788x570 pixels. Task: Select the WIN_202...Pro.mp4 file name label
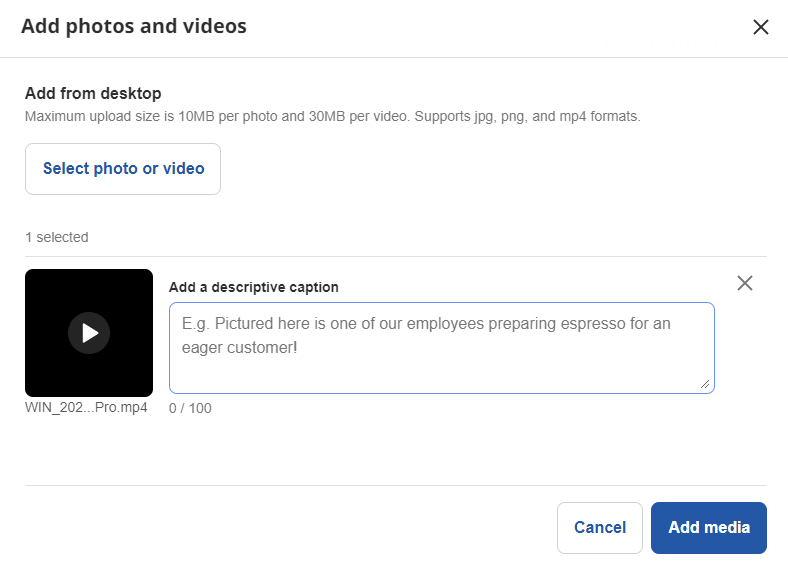(87, 407)
